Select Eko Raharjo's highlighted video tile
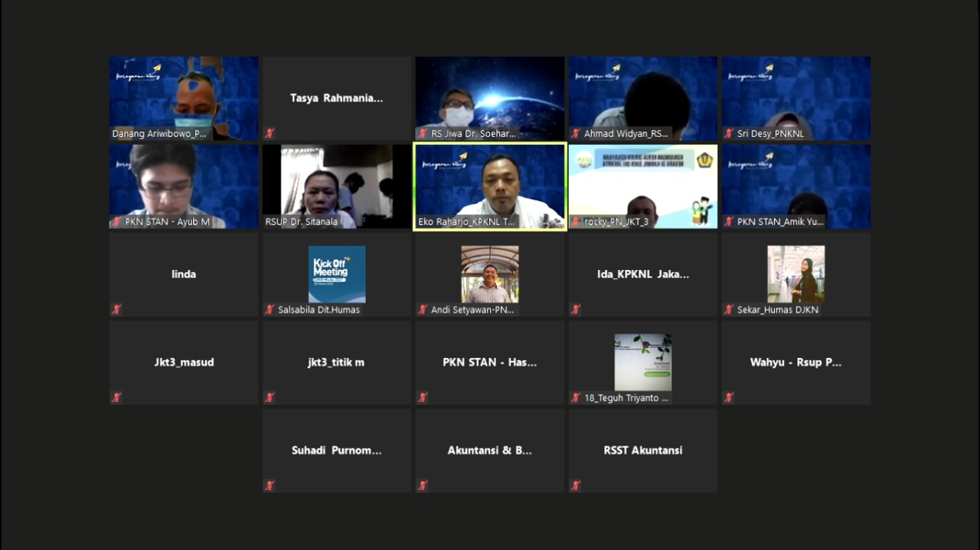The image size is (980, 550). tap(490, 186)
